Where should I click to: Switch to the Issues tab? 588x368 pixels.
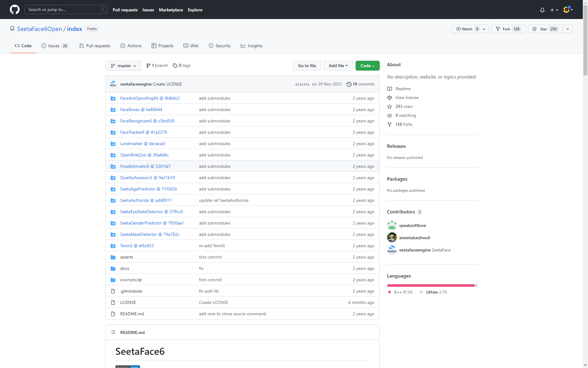[x=55, y=46]
